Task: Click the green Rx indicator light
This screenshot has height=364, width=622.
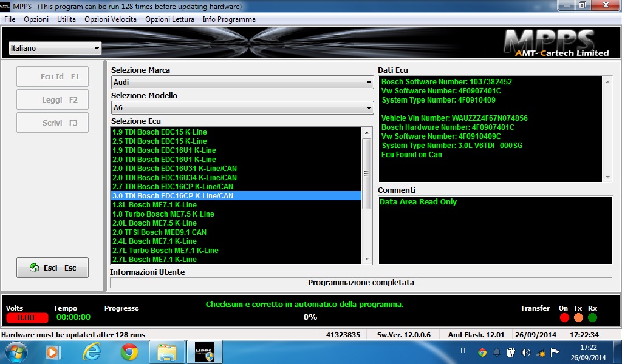Action: pyautogui.click(x=592, y=318)
